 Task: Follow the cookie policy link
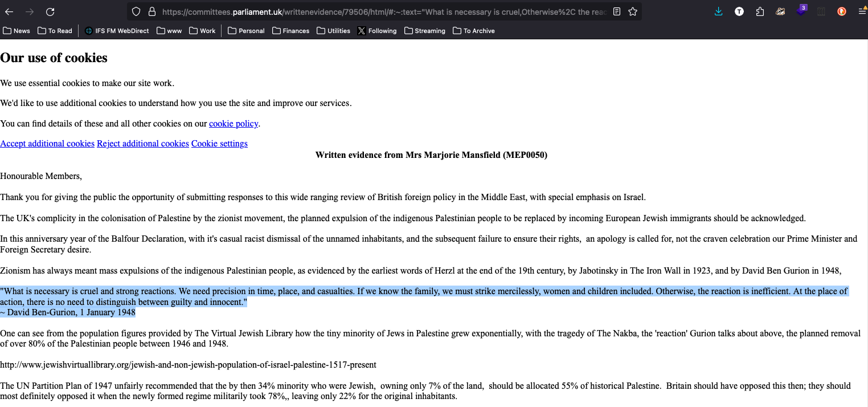[x=234, y=124]
